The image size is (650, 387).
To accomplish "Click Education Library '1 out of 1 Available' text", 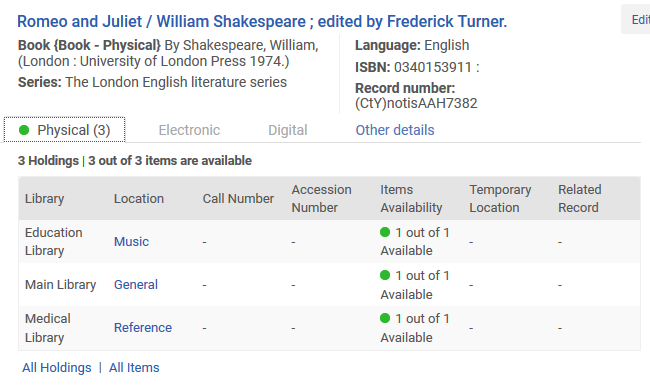I will [415, 242].
